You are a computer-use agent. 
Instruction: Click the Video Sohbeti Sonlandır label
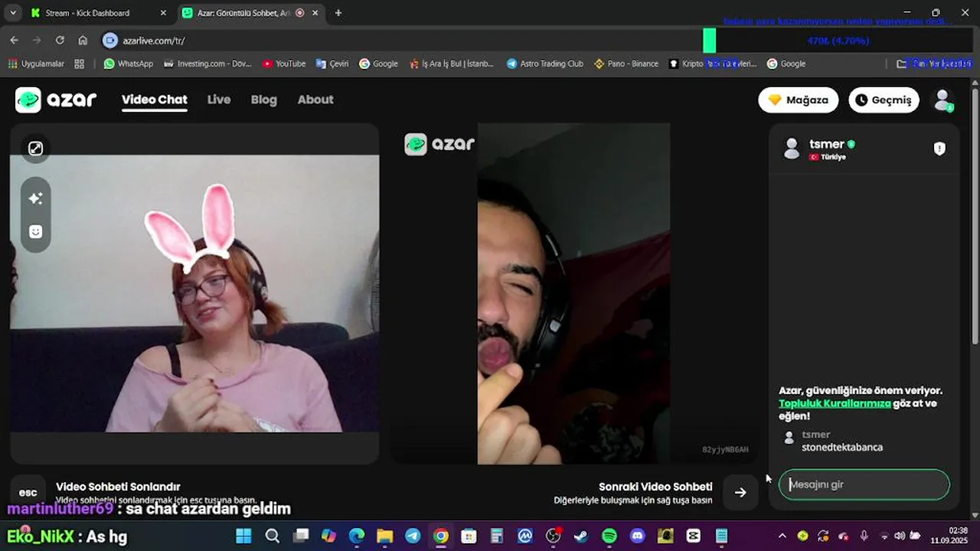pos(118,487)
